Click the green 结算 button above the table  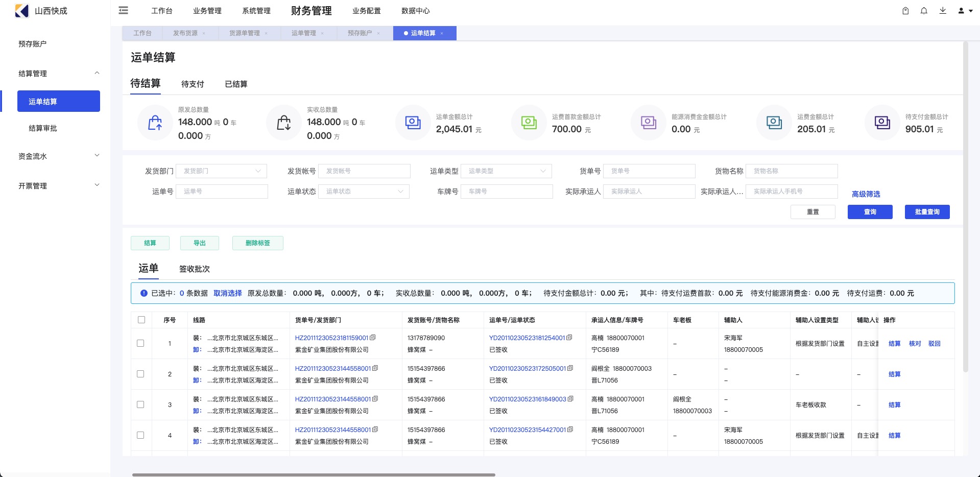pyautogui.click(x=150, y=243)
